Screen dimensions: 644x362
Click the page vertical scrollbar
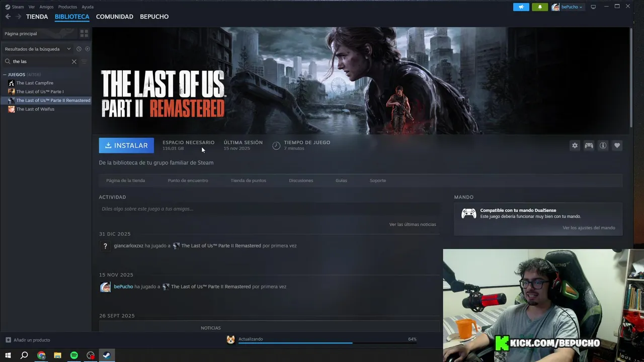coord(630,78)
